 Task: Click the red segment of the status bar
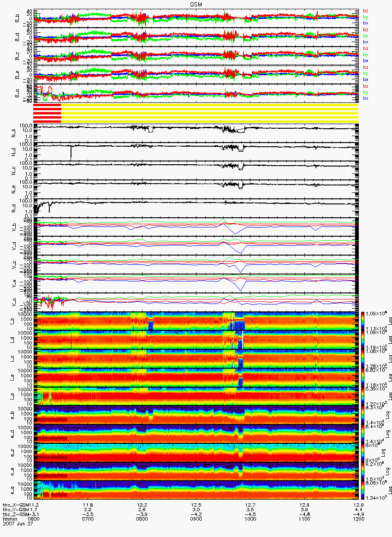(47, 113)
